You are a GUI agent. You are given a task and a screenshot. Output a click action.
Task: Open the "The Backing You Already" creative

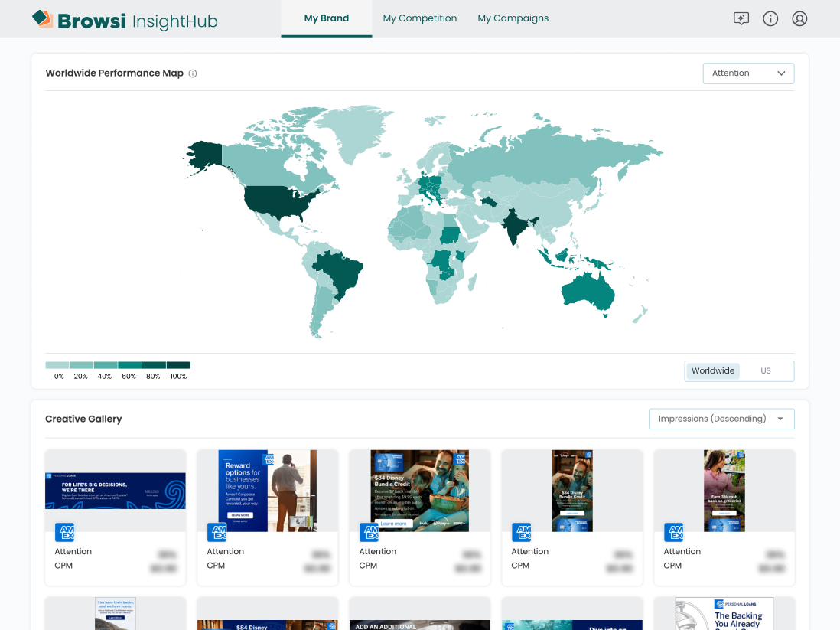click(724, 614)
